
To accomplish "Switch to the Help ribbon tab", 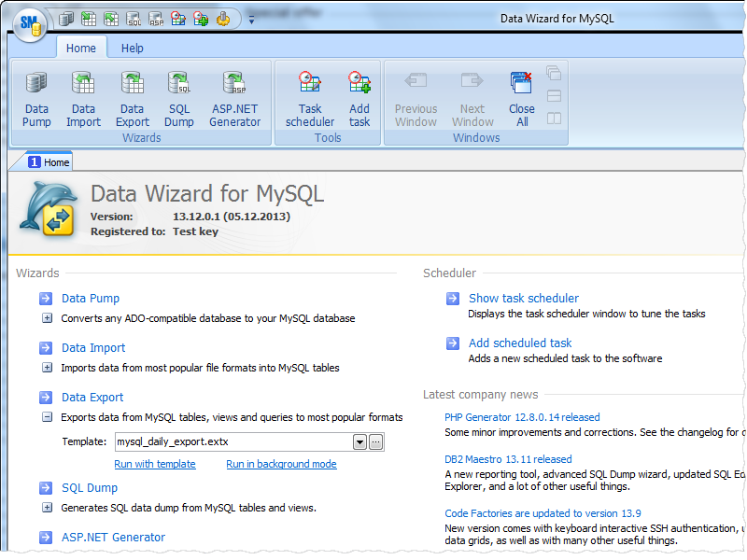I will [x=132, y=49].
